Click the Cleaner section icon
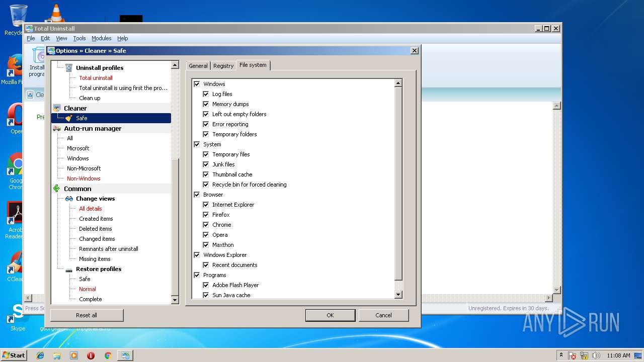Screen dimensions: 644x362 (x=57, y=108)
